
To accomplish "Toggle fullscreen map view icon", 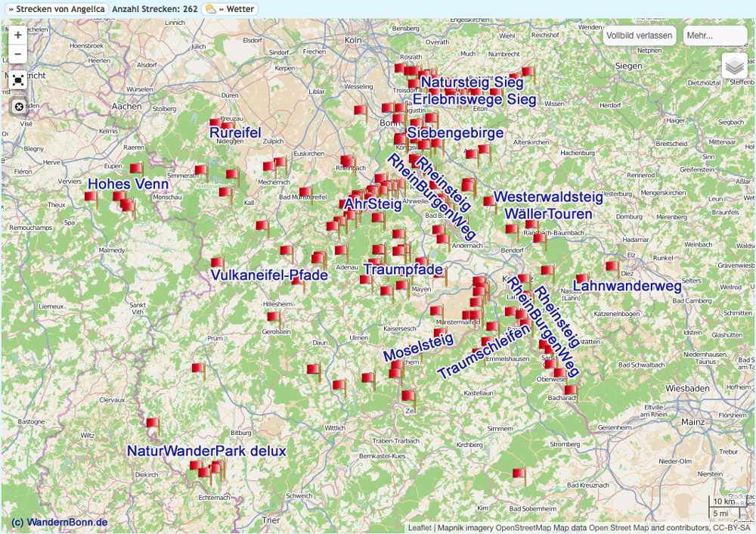I will [x=18, y=80].
